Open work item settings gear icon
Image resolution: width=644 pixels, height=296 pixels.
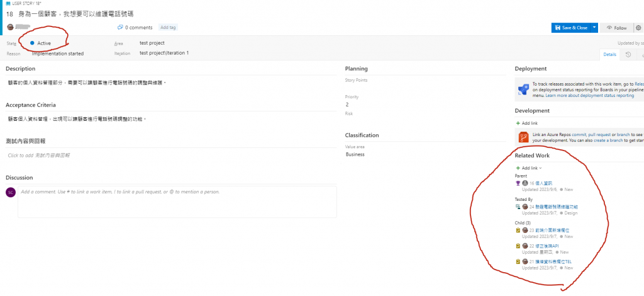tap(638, 28)
